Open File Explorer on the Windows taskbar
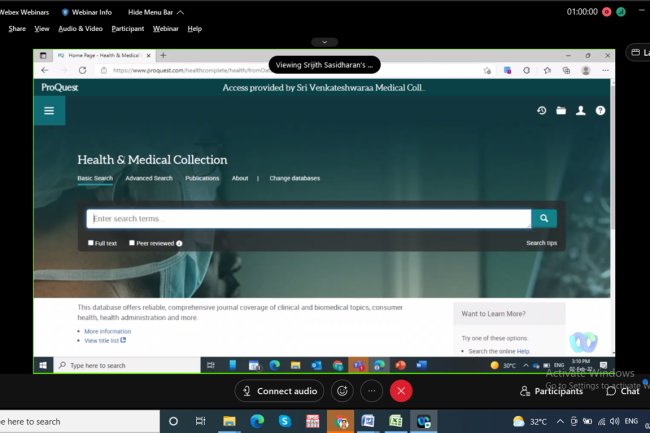 (229, 421)
